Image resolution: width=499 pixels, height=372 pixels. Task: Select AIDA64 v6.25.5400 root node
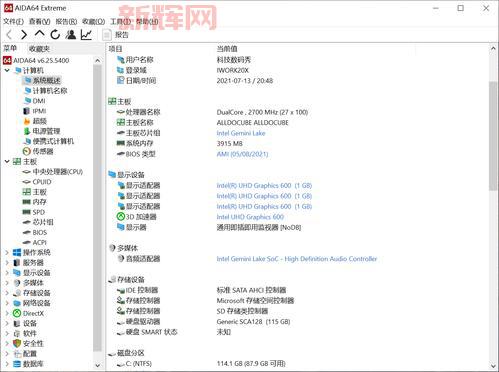pos(36,60)
